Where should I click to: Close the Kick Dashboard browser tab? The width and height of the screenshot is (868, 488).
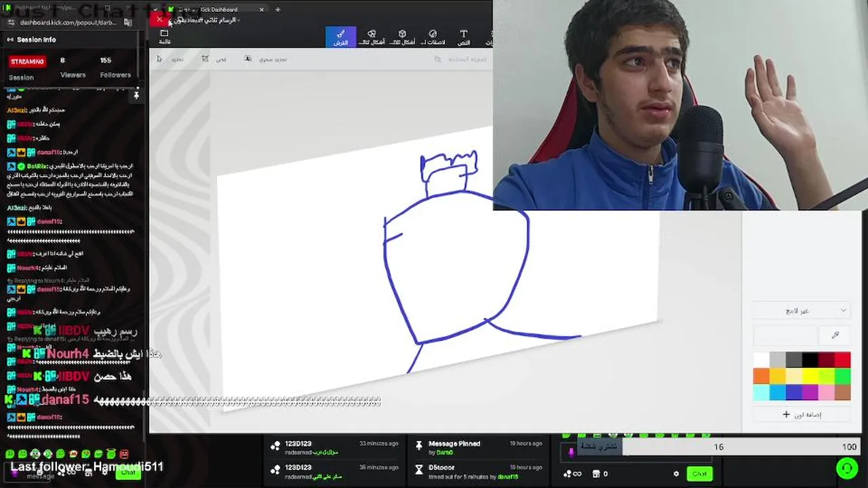point(262,9)
